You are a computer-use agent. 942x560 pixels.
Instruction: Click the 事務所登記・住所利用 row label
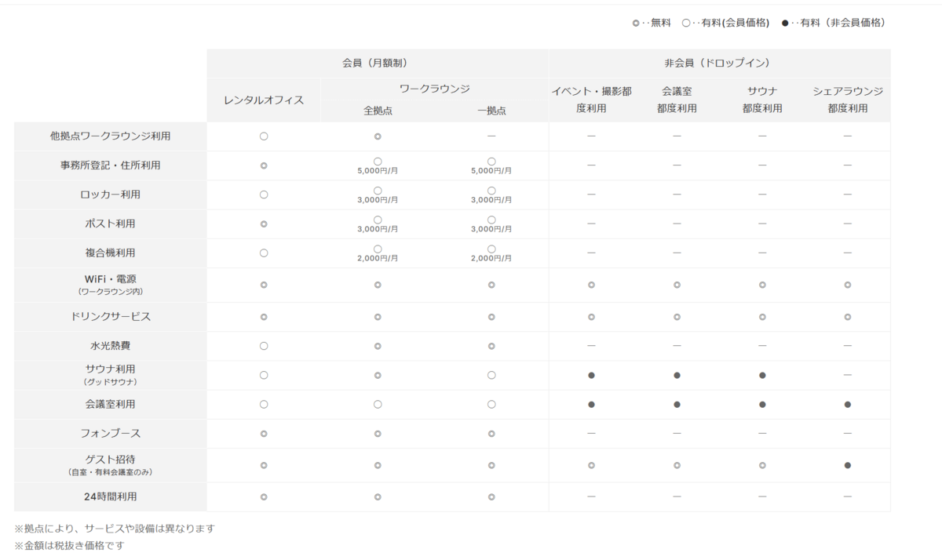coord(110,165)
